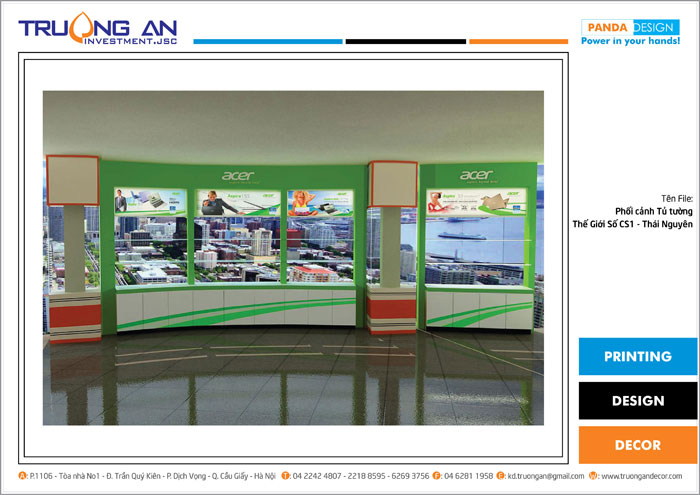Image resolution: width=700 pixels, height=495 pixels.
Task: Click the orange telephone icon in footer
Action: (286, 476)
